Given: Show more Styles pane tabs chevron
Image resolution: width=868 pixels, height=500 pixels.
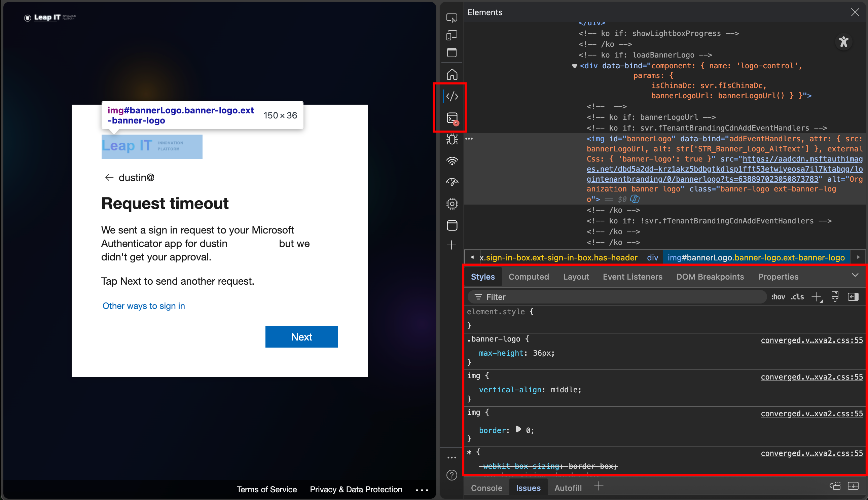Looking at the screenshot, I should tap(855, 275).
